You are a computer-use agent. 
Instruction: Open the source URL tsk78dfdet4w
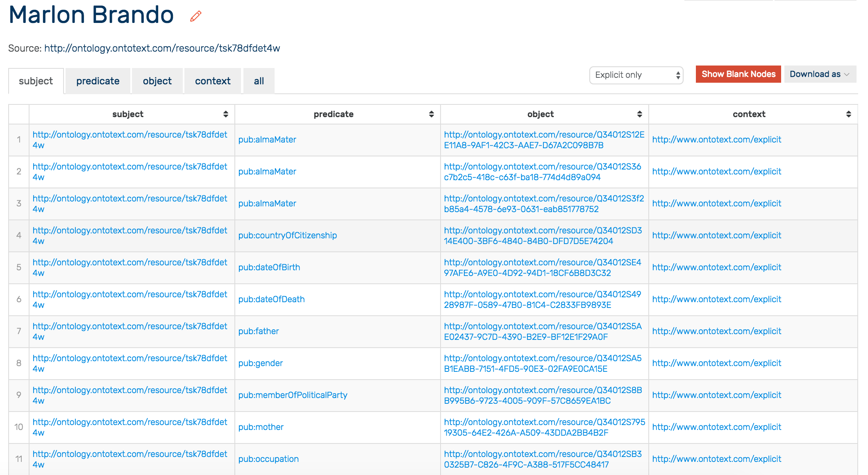(162, 48)
